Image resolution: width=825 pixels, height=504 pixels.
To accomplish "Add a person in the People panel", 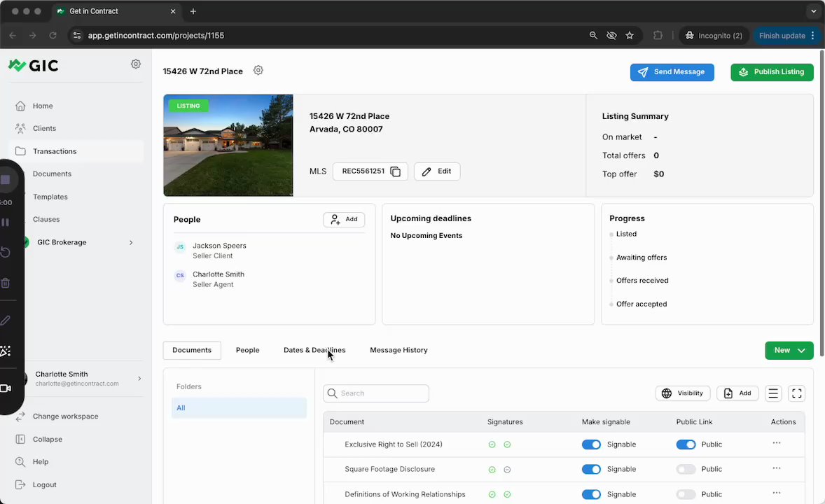I will [344, 219].
